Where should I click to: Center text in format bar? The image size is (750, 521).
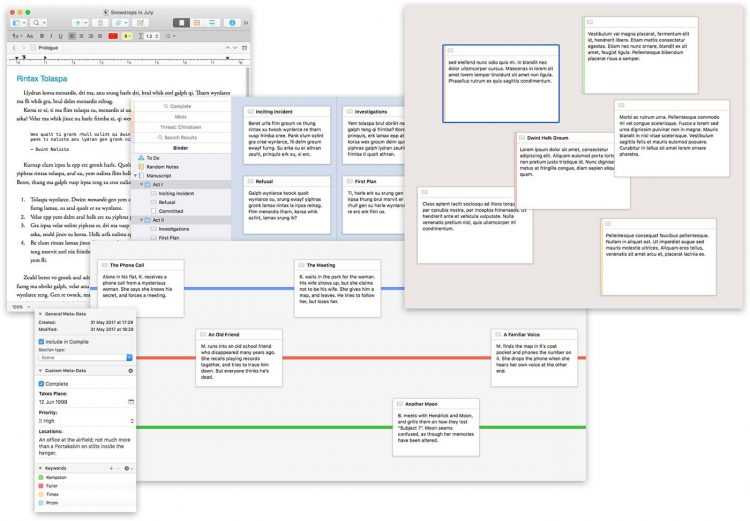point(81,36)
